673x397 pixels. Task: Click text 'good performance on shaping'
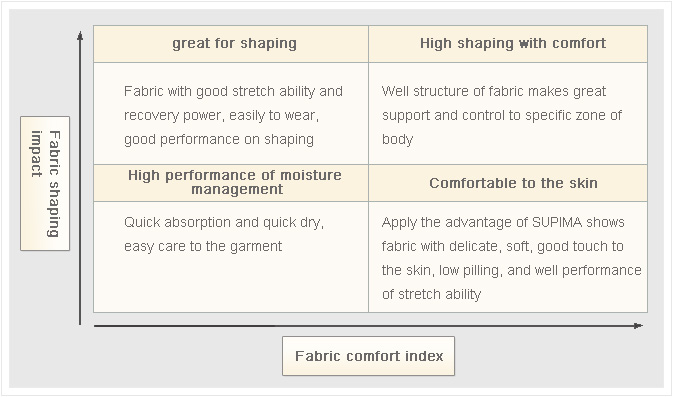click(x=219, y=139)
